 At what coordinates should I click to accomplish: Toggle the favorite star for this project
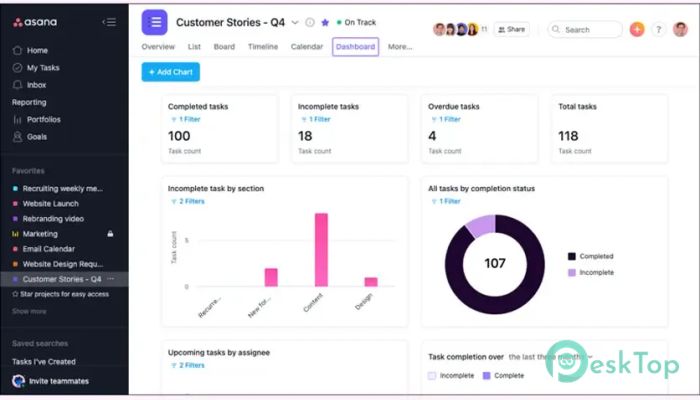pyautogui.click(x=325, y=22)
